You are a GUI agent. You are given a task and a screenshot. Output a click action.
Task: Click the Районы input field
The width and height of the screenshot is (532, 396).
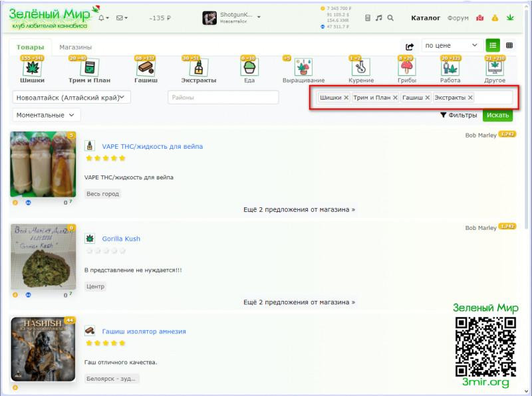pos(223,98)
